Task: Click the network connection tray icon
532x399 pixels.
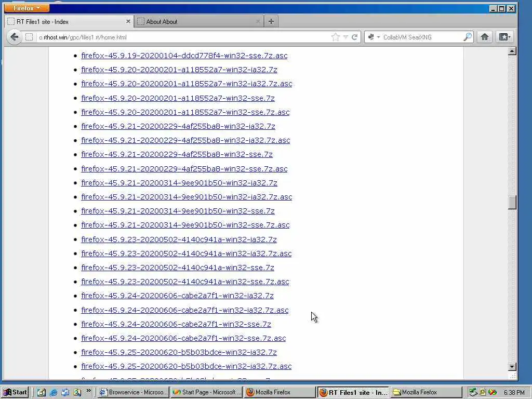Action: coord(473,393)
